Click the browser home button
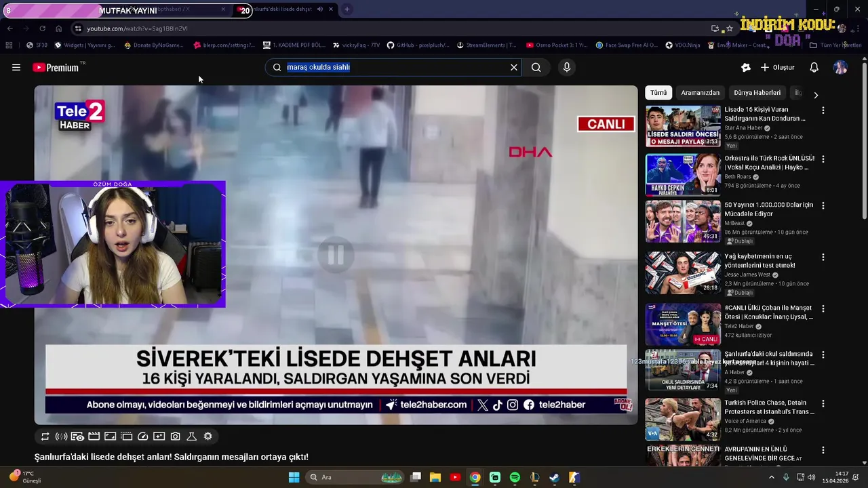The width and height of the screenshot is (868, 488). pyautogui.click(x=58, y=28)
